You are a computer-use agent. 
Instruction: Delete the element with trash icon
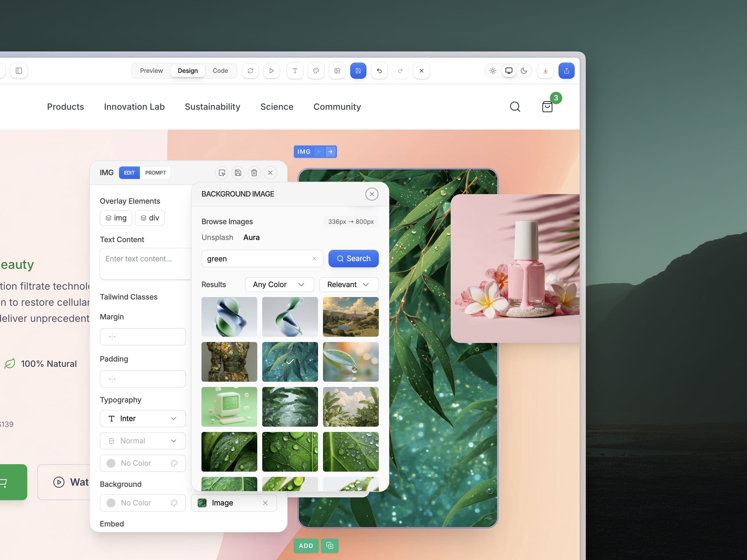254,173
